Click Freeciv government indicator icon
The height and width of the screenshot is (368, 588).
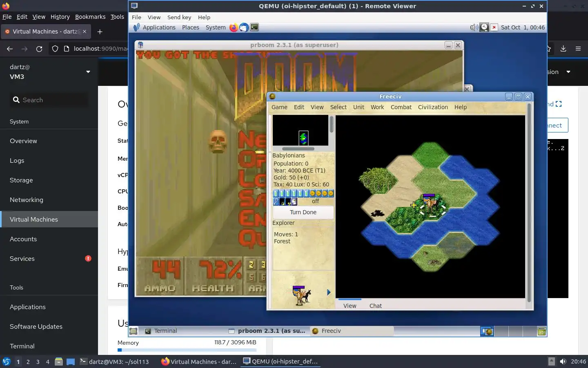pos(294,202)
